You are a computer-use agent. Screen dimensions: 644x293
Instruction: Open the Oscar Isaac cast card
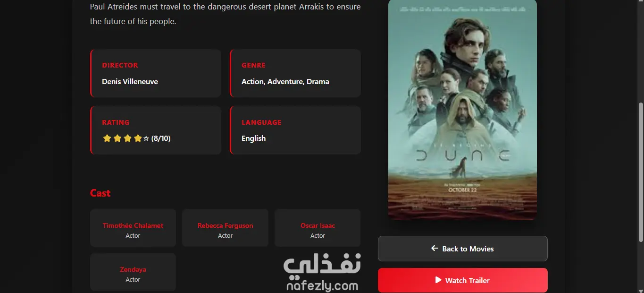click(318, 228)
